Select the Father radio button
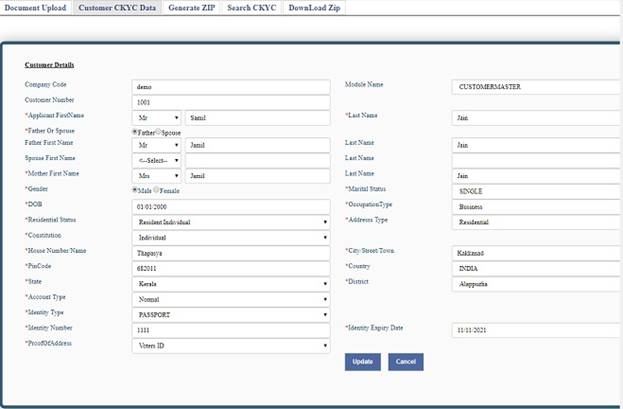The image size is (623, 409). [x=136, y=131]
